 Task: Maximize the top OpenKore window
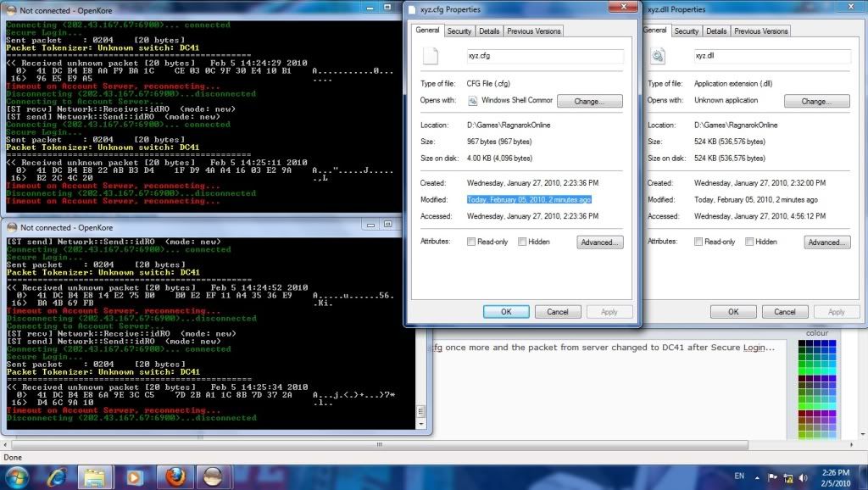[x=387, y=8]
